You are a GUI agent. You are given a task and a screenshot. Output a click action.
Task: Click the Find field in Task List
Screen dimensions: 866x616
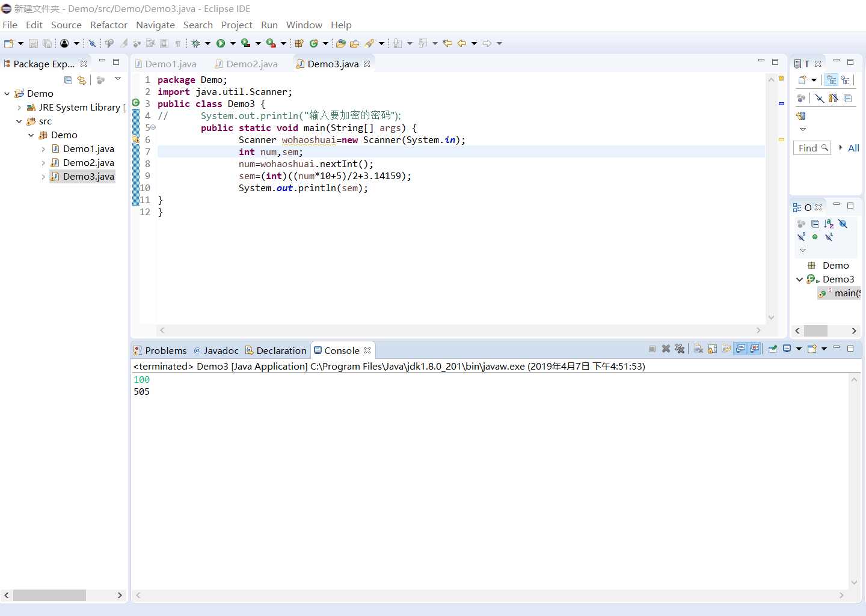[x=812, y=148]
